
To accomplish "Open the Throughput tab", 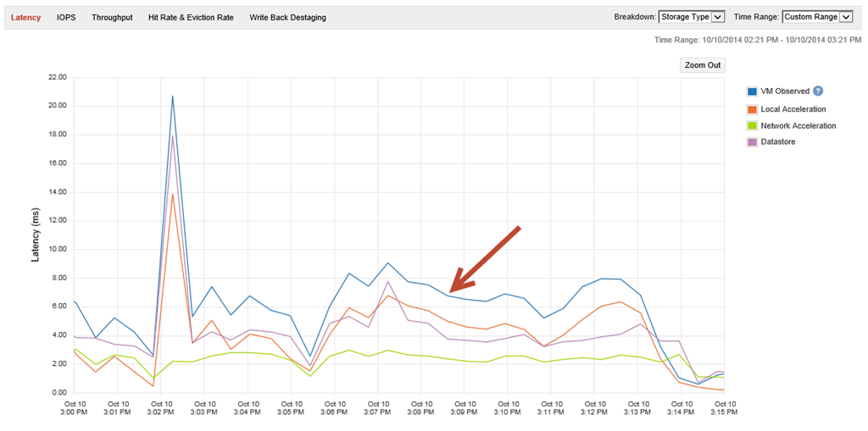I will point(112,18).
